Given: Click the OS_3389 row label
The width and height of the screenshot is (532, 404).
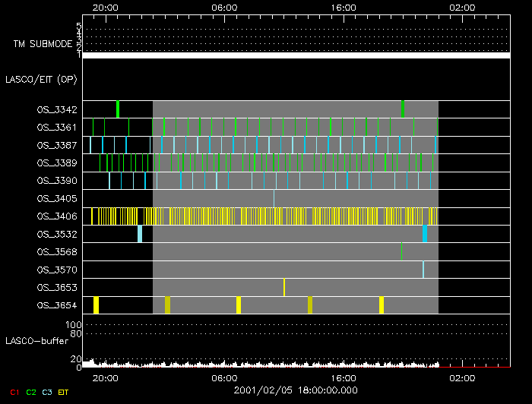Looking at the screenshot, I should (x=56, y=163).
